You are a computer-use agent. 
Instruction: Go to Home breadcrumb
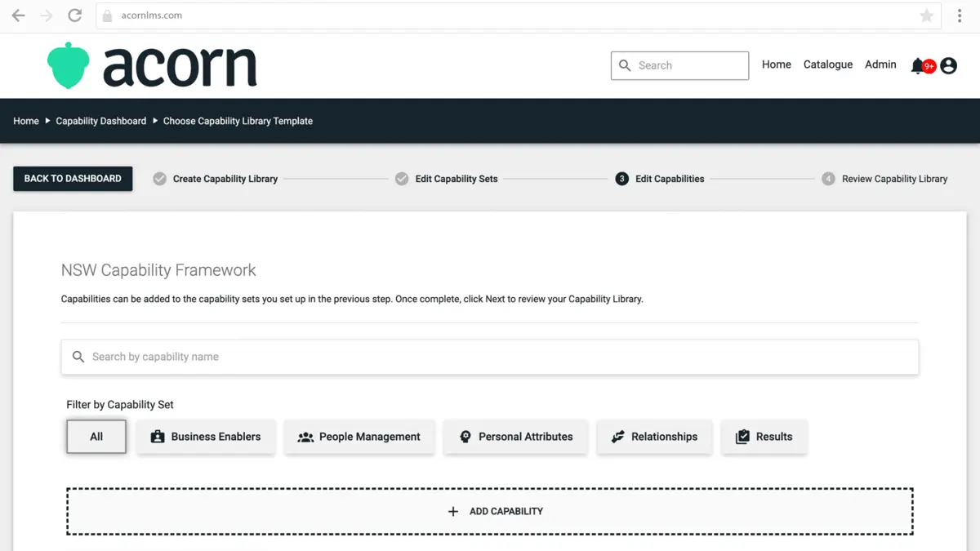click(26, 121)
